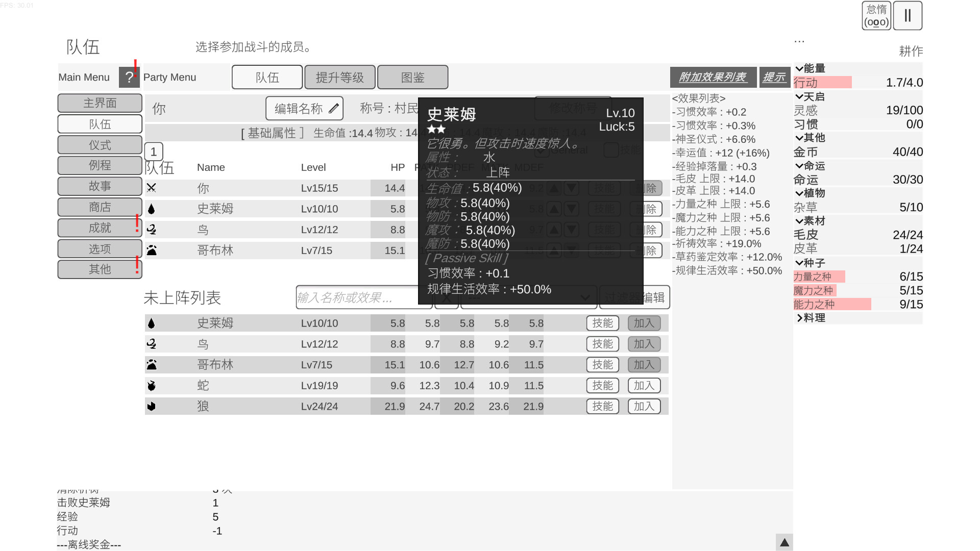
Task: Enable the 技能 filter checkbox
Action: click(611, 150)
